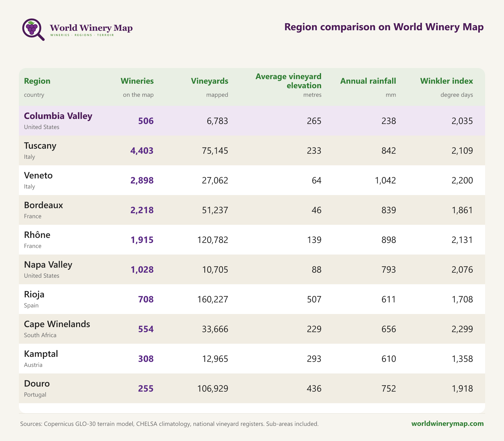Select the Annual rainfall column header
Screen dimensions: 504x441
pos(368,81)
